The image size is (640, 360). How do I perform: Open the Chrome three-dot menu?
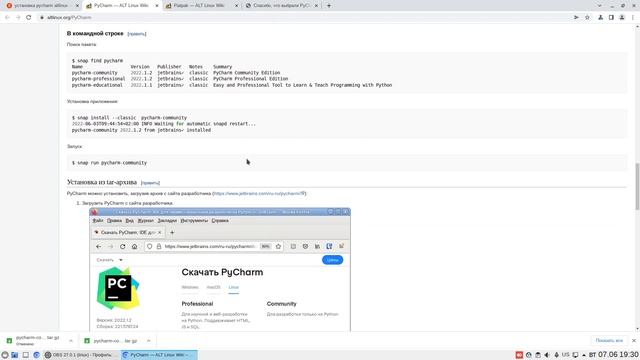click(x=633, y=18)
